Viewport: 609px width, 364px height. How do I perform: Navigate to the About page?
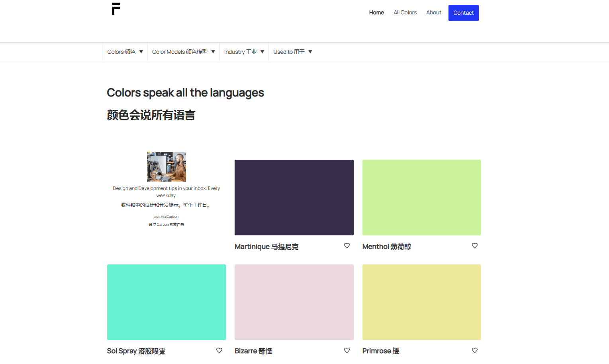click(434, 13)
